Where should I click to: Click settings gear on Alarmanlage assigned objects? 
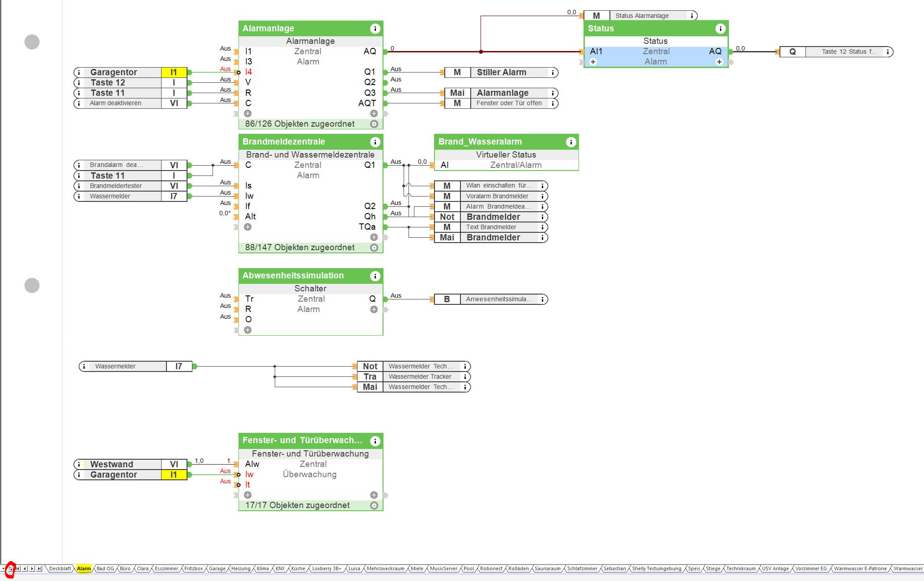[374, 124]
